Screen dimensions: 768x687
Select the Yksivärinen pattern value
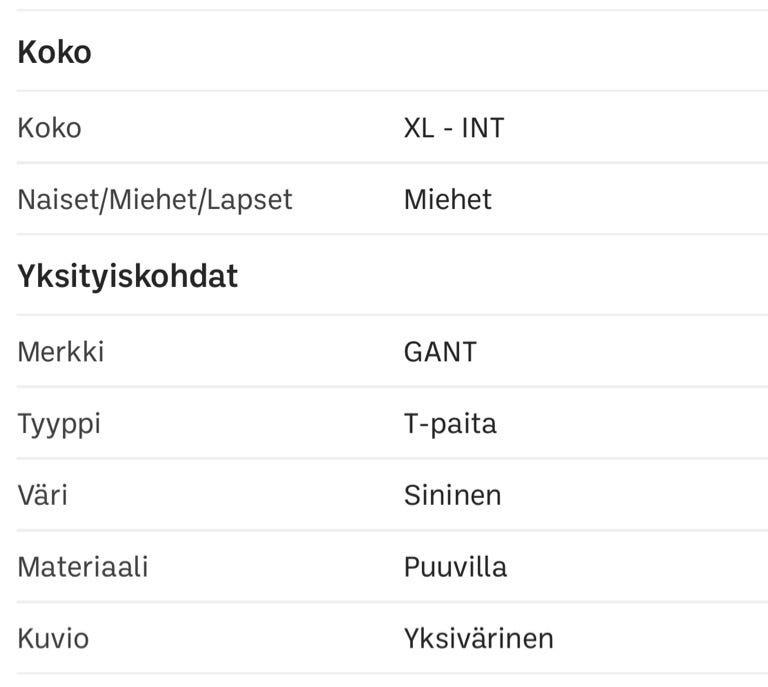(478, 639)
